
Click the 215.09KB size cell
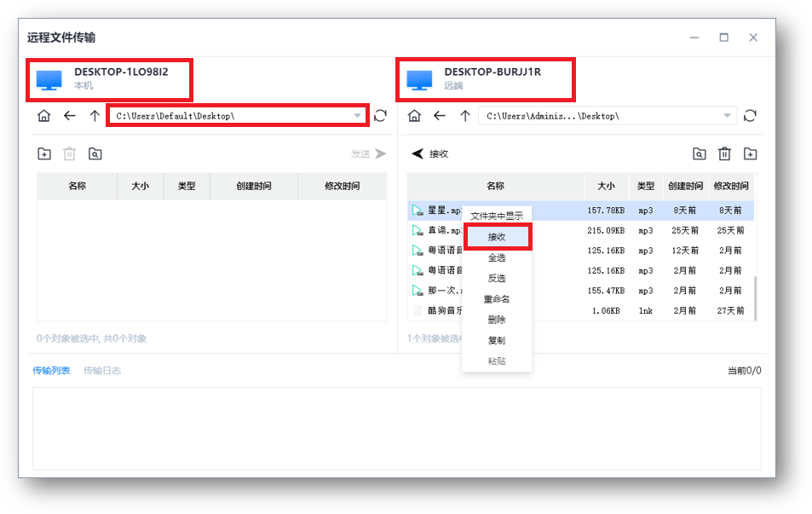coord(606,230)
